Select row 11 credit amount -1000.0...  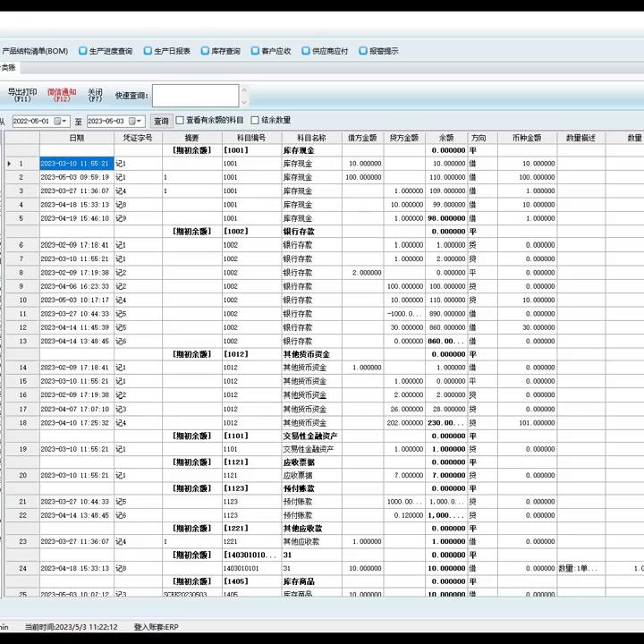tap(406, 314)
